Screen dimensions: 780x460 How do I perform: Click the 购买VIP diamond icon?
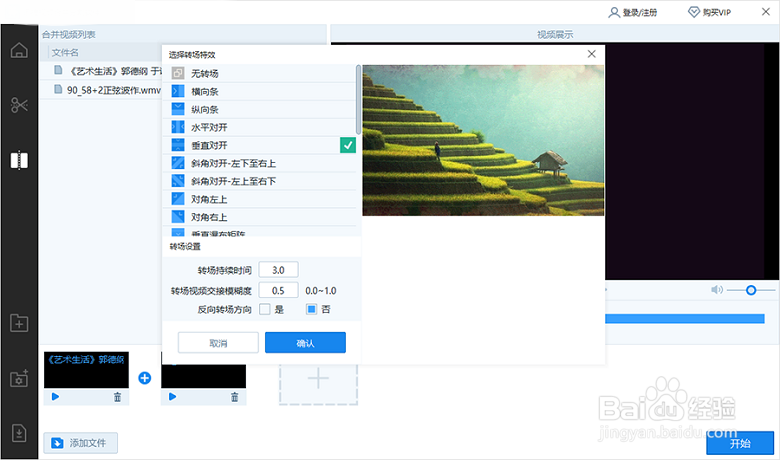point(693,12)
